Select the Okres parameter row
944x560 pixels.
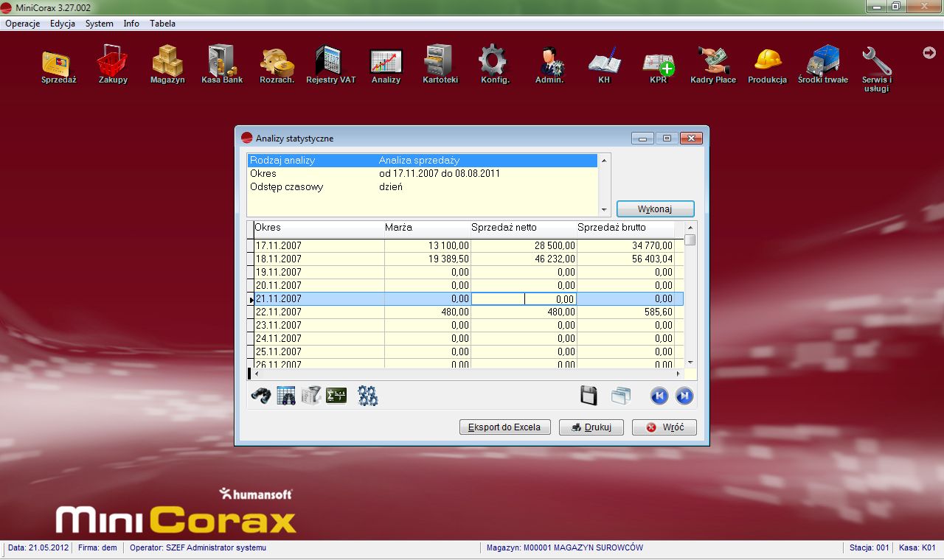click(x=422, y=174)
